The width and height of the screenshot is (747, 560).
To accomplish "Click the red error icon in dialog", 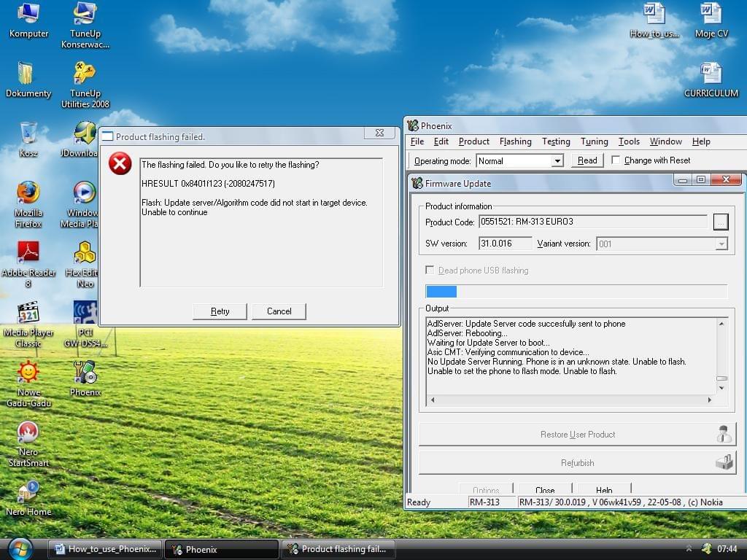I will (x=120, y=164).
